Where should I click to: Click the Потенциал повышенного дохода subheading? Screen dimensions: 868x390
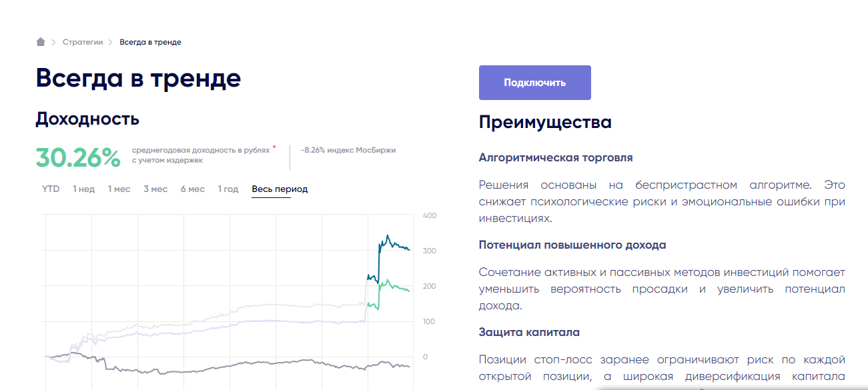(x=572, y=245)
